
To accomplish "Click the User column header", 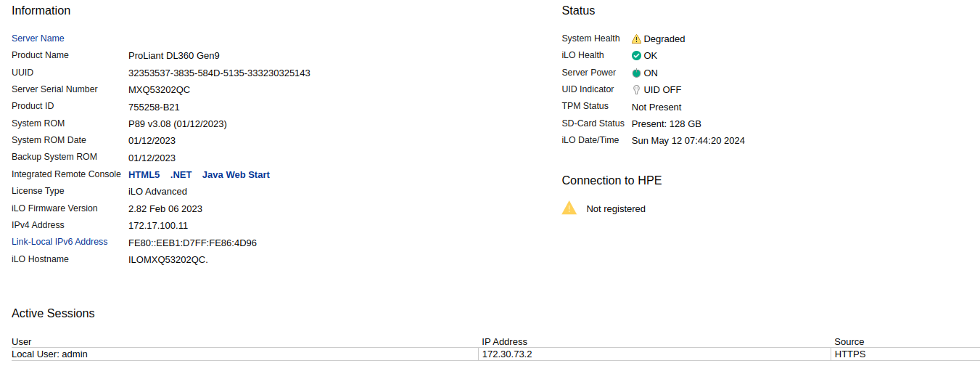I will [22, 341].
